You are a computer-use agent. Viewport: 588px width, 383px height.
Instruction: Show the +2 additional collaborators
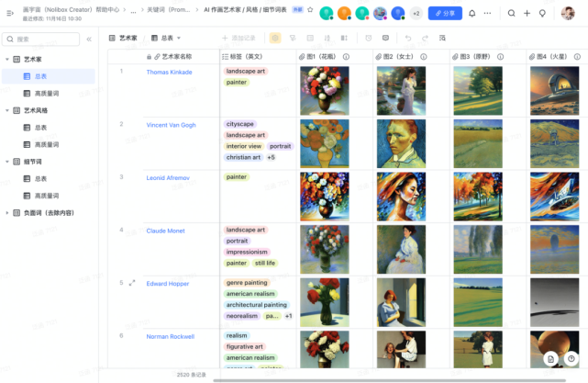click(416, 13)
